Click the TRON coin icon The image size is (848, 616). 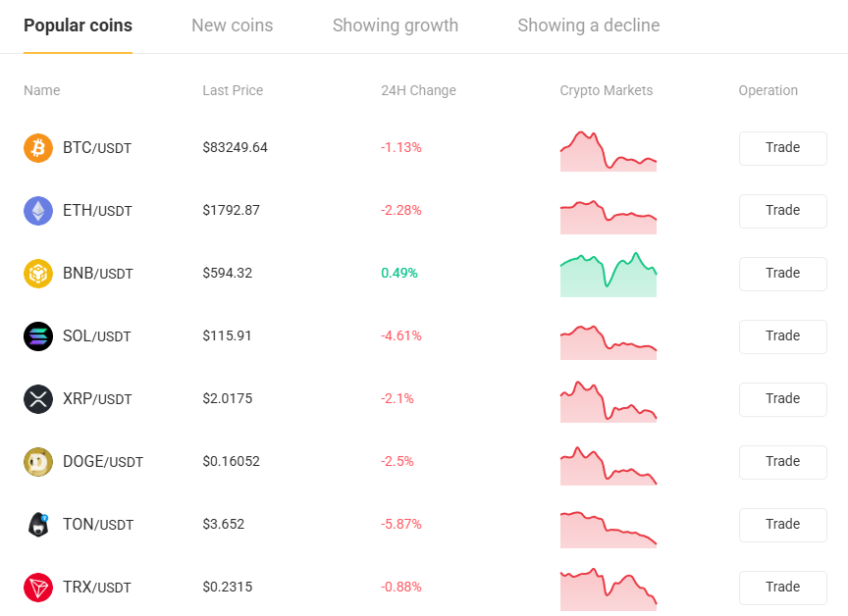tap(38, 588)
